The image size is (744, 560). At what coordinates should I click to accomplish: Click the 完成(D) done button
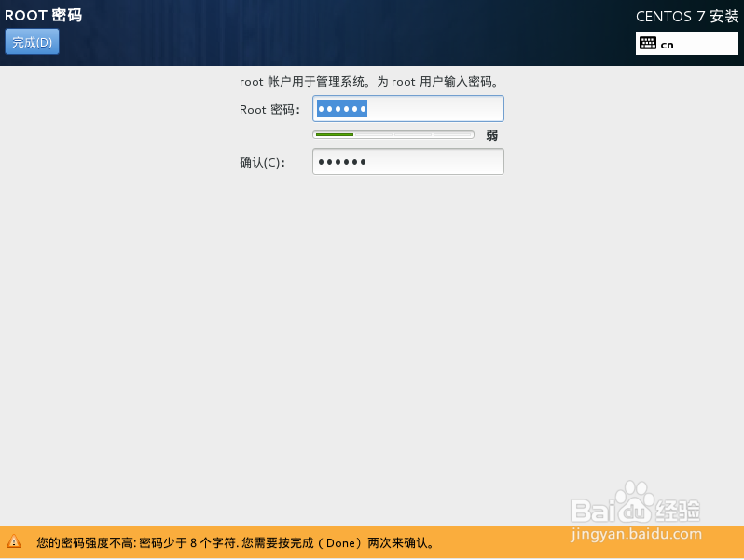pyautogui.click(x=32, y=42)
